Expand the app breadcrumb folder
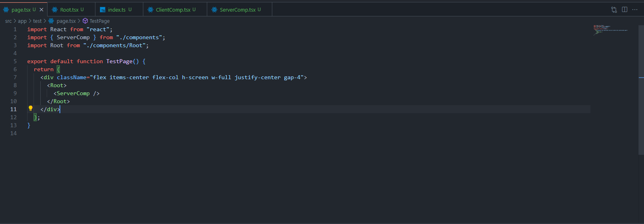The width and height of the screenshot is (644, 224). (x=22, y=21)
